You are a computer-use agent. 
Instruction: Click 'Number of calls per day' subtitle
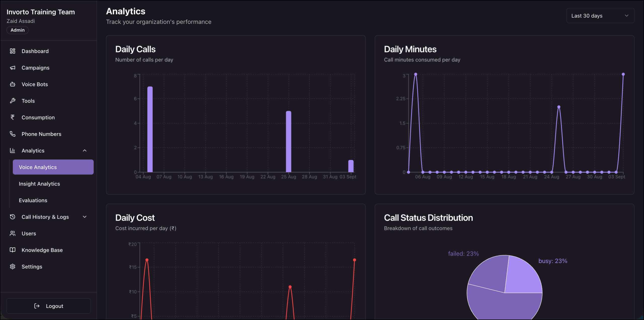144,60
